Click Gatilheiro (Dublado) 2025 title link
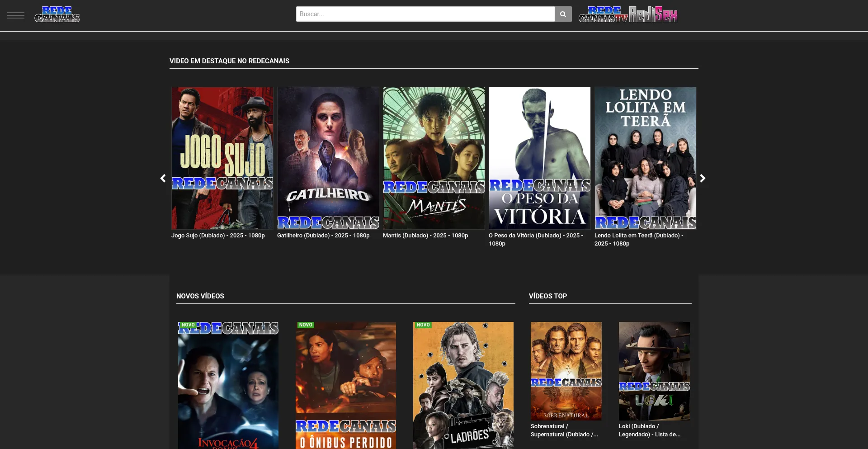Screen dimensions: 868x449 pos(323,236)
